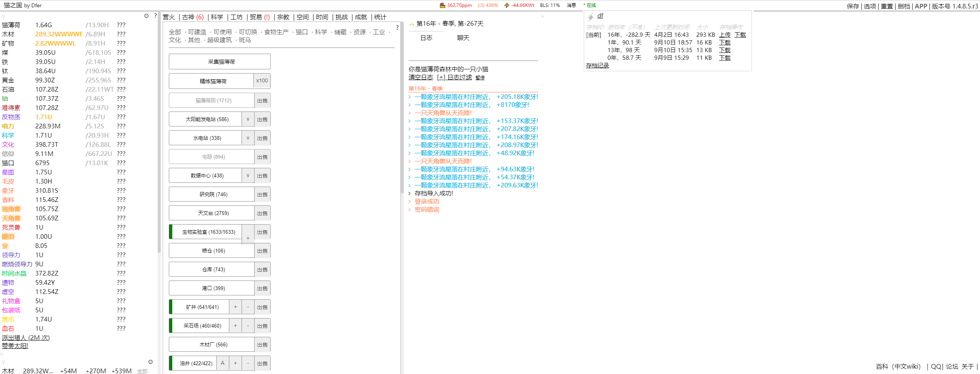The height and width of the screenshot is (374, 980).
Task: Open resource panel gear settings icon
Action: click(146, 16)
